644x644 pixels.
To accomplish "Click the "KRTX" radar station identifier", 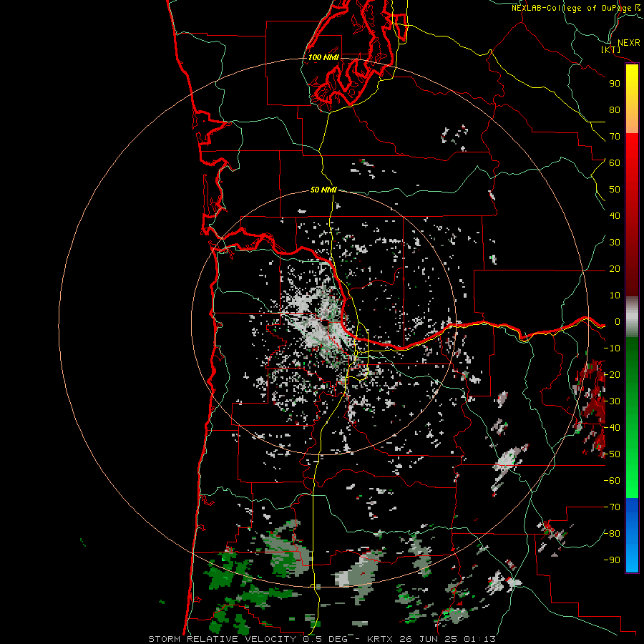I will (x=381, y=639).
